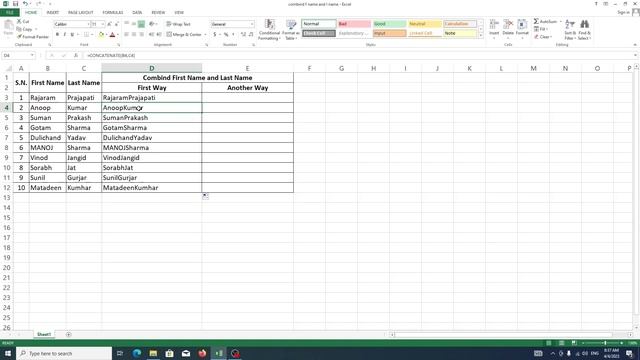The width and height of the screenshot is (640, 360).
Task: Open Conditional Formatting menu
Action: 269,29
